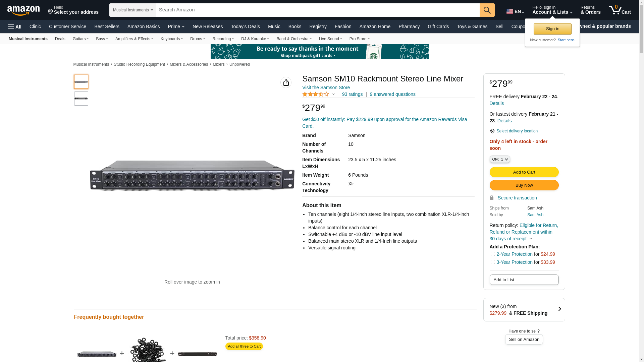
Task: Click into the Search Amazon field
Action: pyautogui.click(x=318, y=10)
